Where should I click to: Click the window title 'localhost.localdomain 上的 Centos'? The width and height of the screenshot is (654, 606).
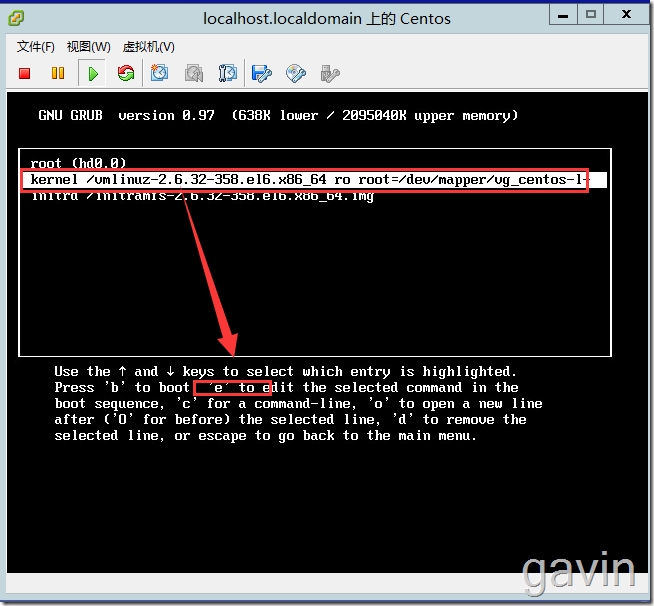coord(327,19)
